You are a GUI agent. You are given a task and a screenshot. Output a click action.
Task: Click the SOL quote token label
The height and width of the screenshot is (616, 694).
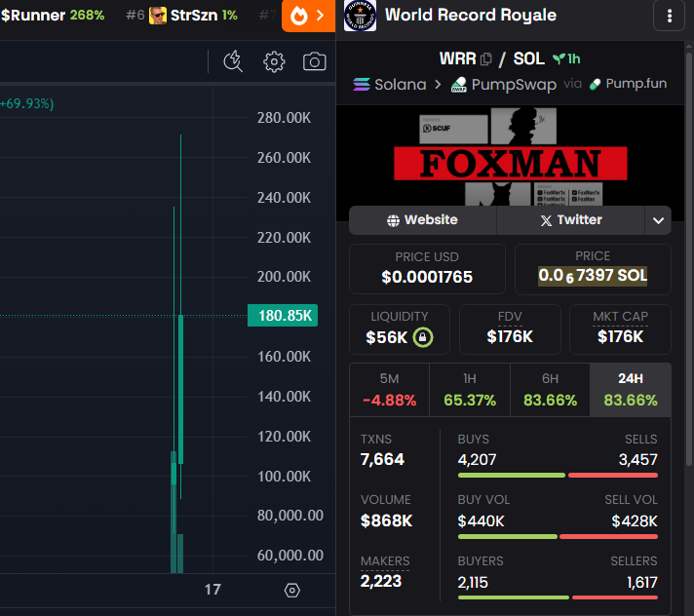(x=528, y=58)
